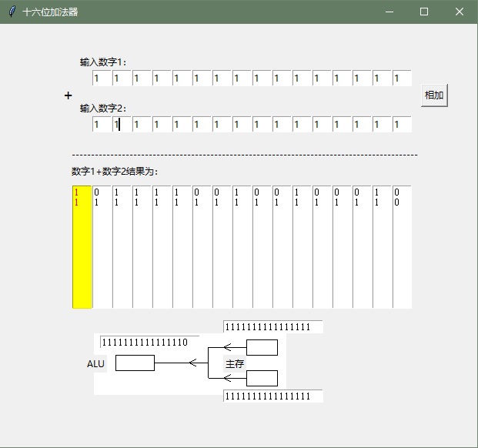Click the lower 主存 rectangle in the diagram
Screen dimensions: 478x448
pyautogui.click(x=262, y=378)
